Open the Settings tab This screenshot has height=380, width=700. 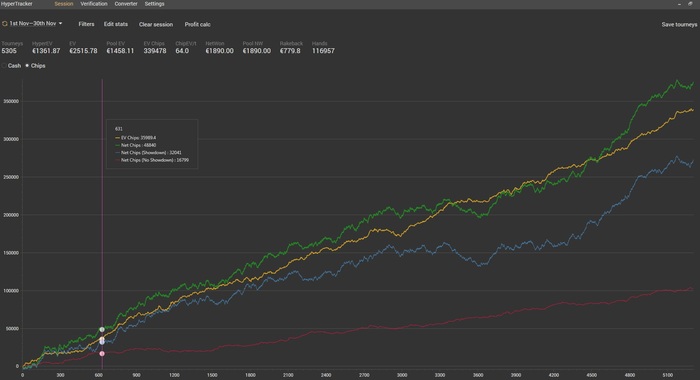click(154, 4)
